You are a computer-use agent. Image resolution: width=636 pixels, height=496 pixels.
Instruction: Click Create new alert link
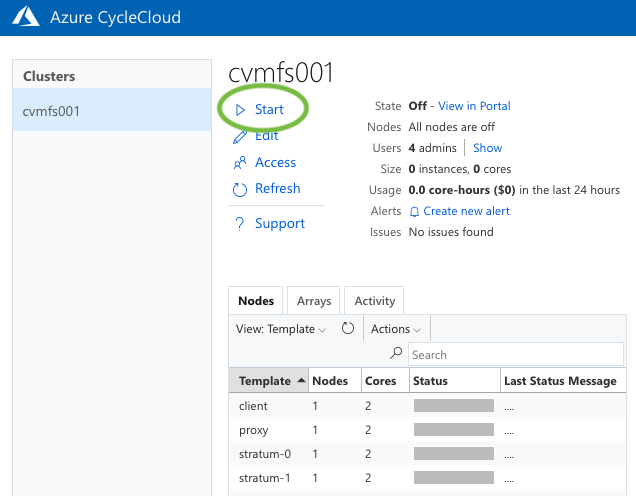pos(466,211)
